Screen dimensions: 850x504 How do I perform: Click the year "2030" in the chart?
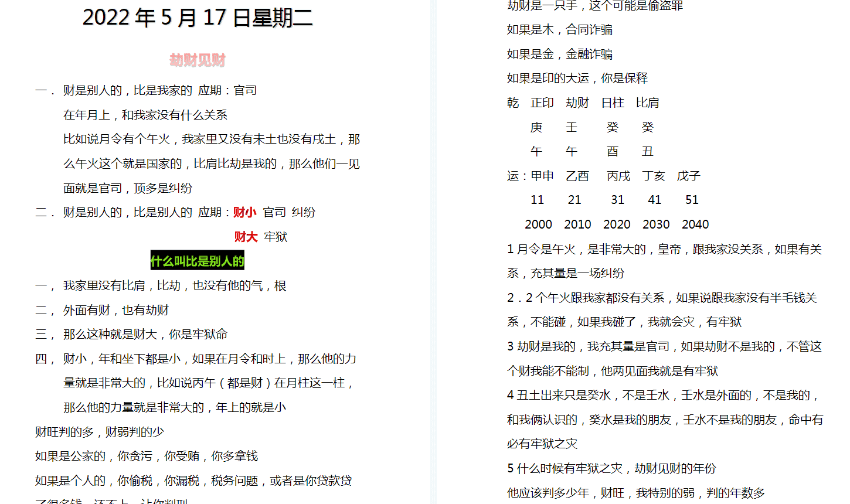coord(656,224)
